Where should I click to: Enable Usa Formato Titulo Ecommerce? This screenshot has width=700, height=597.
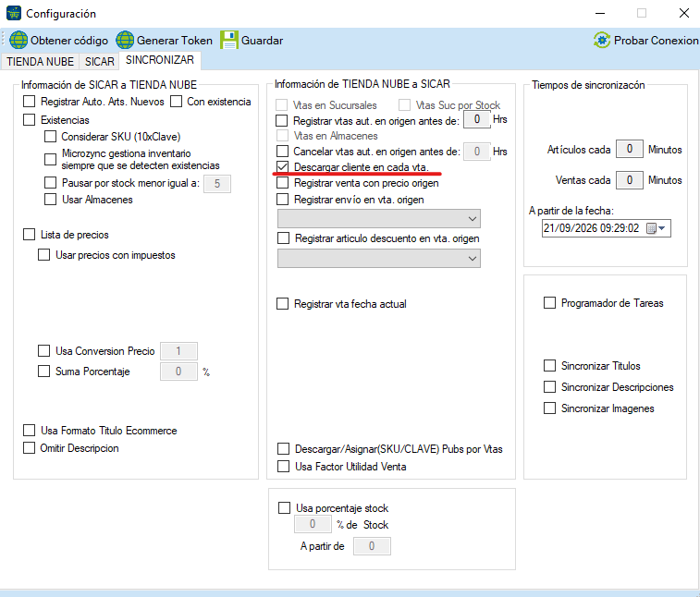pos(29,430)
